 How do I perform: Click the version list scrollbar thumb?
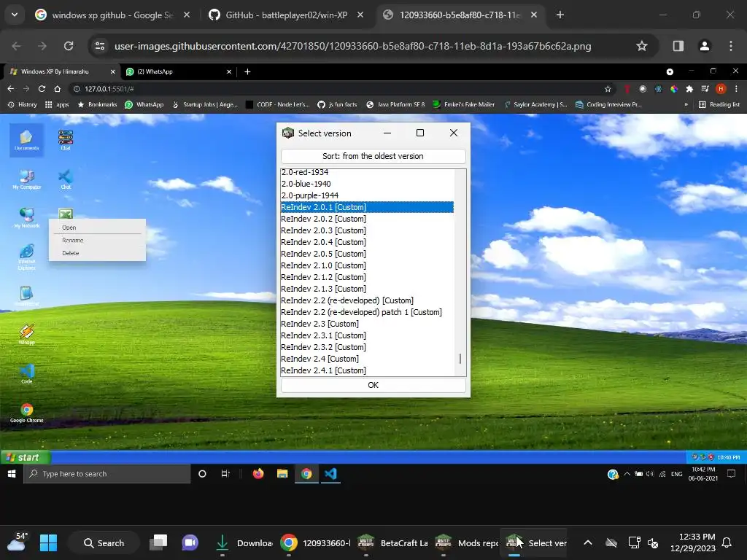tap(460, 359)
